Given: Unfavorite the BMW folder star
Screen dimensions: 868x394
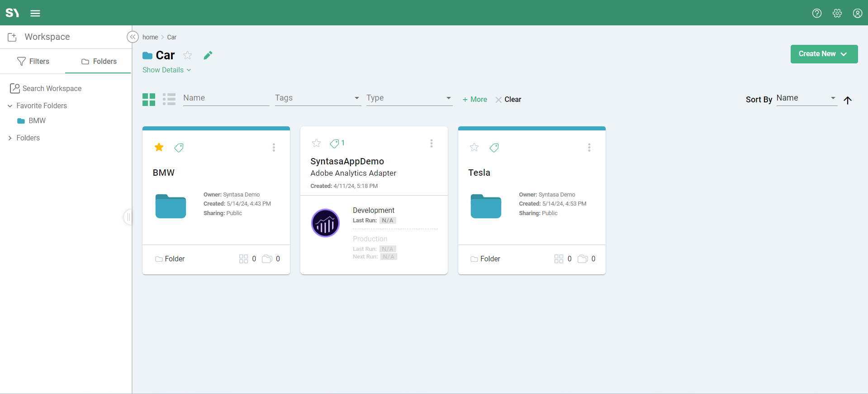Looking at the screenshot, I should coord(159,147).
